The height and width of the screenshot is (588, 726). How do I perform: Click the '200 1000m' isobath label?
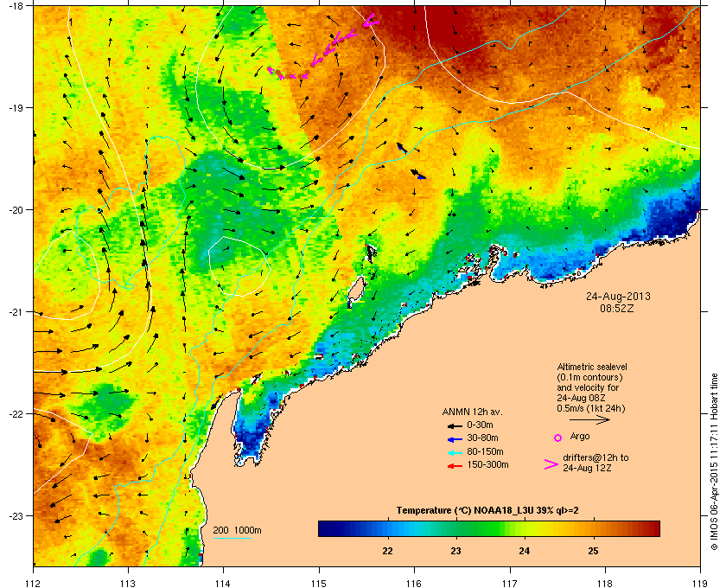pos(237,531)
